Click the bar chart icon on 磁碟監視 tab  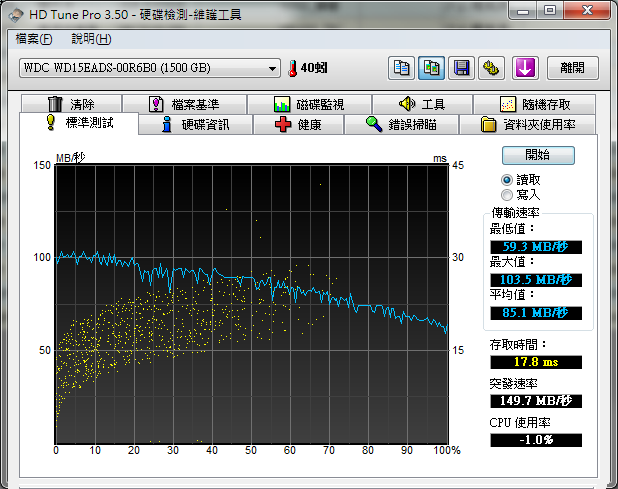pos(282,104)
